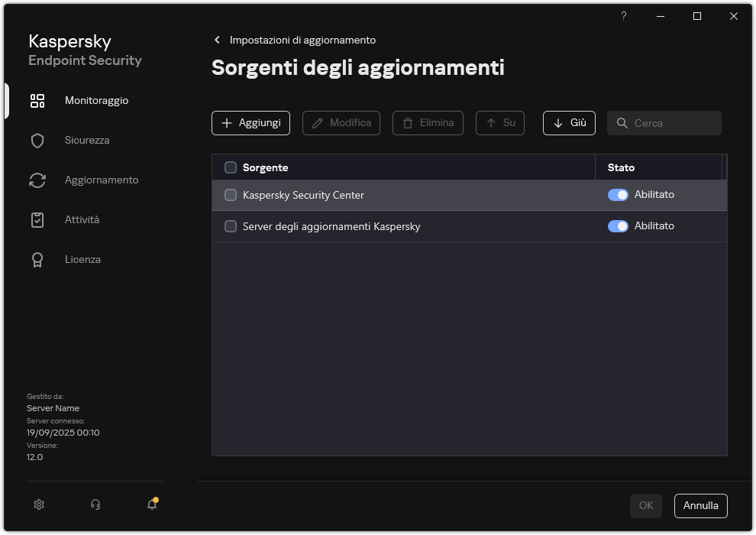
Task: Check the select-all checkbox in Sorgente header
Action: click(x=230, y=167)
